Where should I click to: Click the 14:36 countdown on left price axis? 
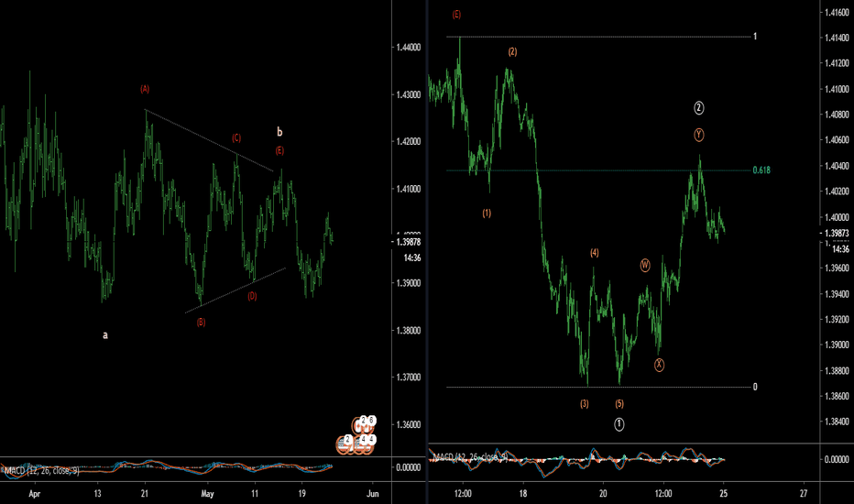click(x=412, y=257)
